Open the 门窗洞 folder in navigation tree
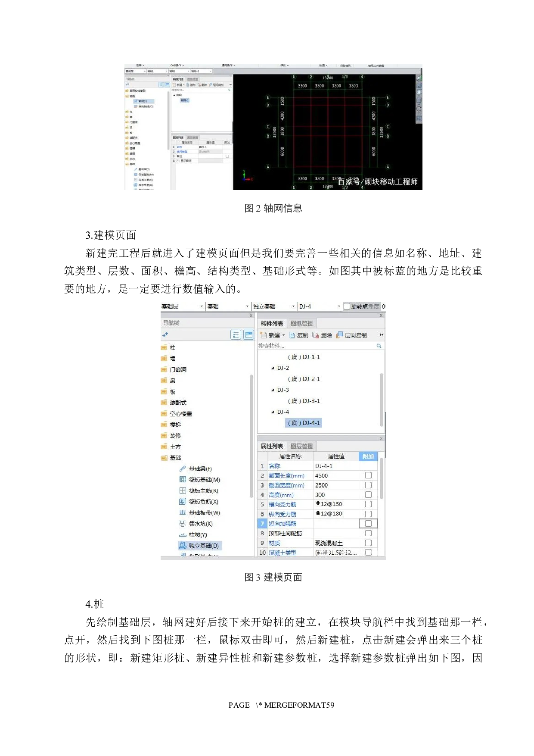534x756 pixels. (x=174, y=369)
